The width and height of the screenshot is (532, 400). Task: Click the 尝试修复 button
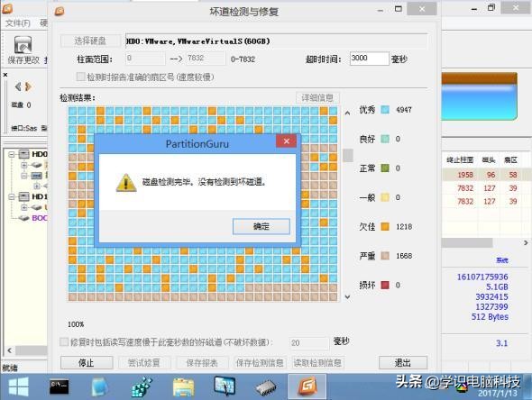pyautogui.click(x=144, y=363)
